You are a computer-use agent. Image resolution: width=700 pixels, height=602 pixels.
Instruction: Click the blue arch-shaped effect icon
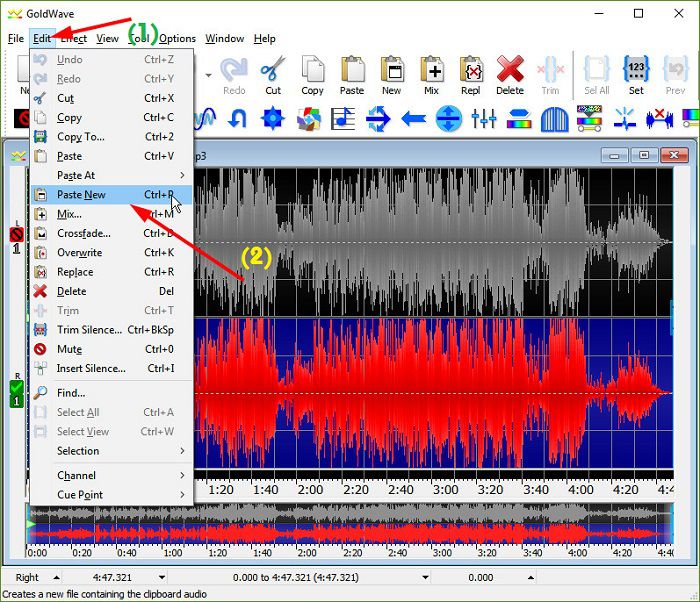click(x=554, y=119)
